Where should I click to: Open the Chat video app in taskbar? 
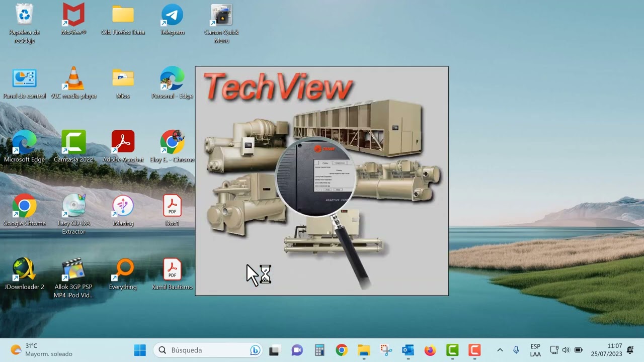coord(297,350)
